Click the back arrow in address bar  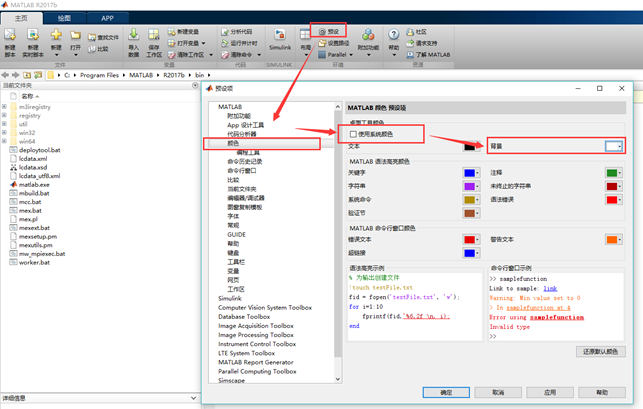[x=5, y=75]
